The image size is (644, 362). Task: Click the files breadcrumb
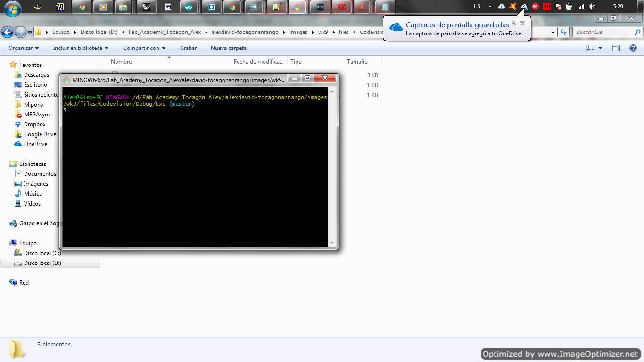click(344, 32)
